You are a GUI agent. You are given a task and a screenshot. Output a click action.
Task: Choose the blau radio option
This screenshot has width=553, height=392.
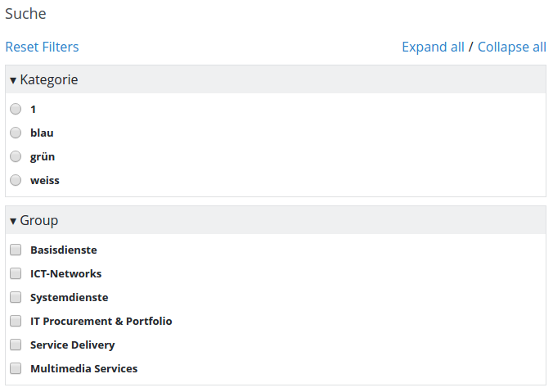point(16,133)
